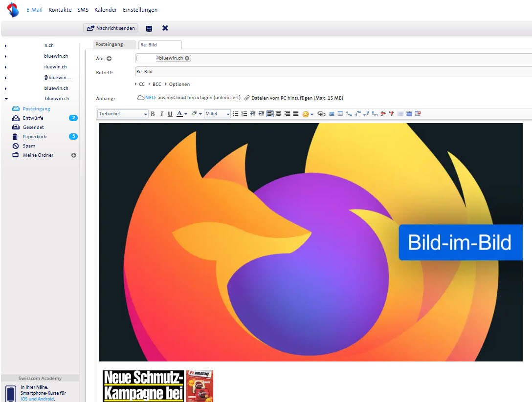The image size is (532, 402).
Task: Add a recipient with the plus icon
Action: 109,59
